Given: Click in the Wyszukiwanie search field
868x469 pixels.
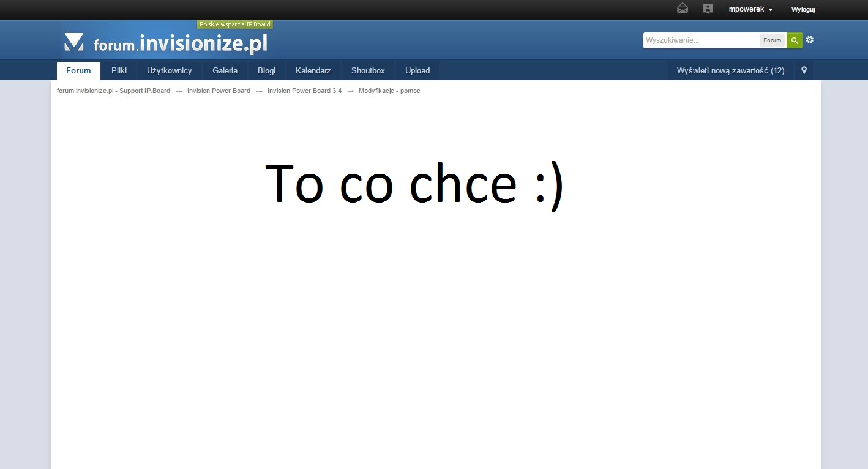Looking at the screenshot, I should pos(701,40).
